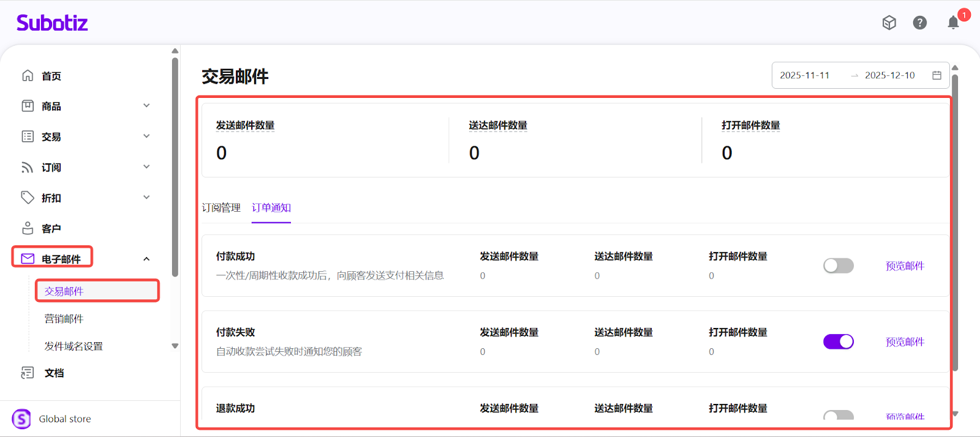Select the 订单通知 tab
This screenshot has width=980, height=437.
pyautogui.click(x=271, y=208)
